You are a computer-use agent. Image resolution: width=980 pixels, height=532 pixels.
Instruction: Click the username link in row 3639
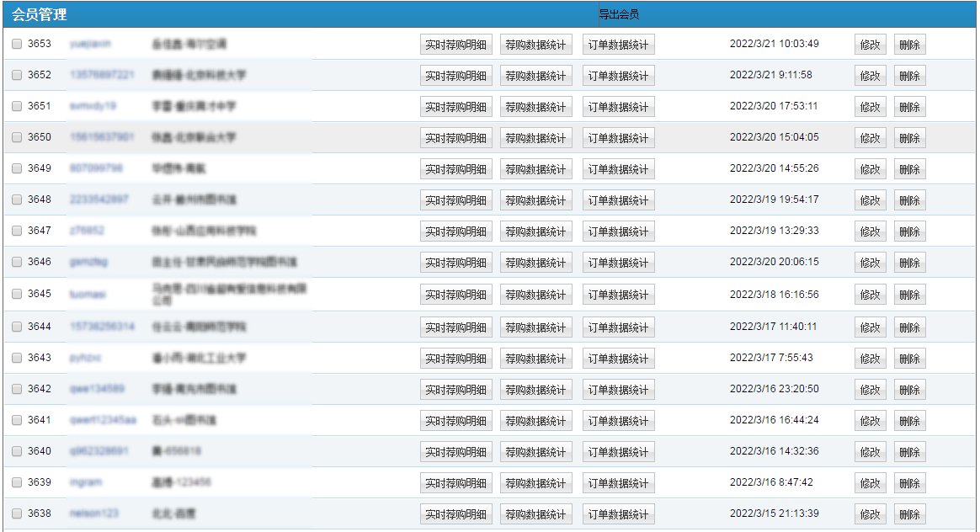tap(86, 482)
